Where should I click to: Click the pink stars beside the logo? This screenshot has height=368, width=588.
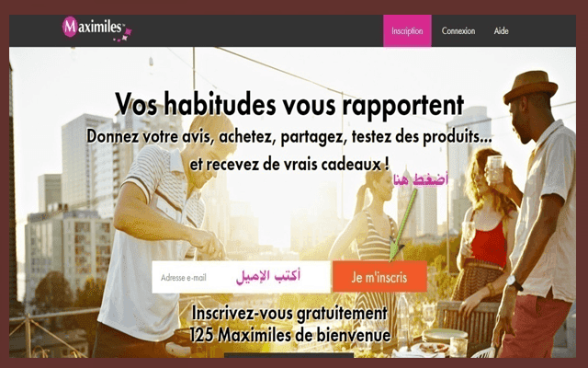(123, 35)
